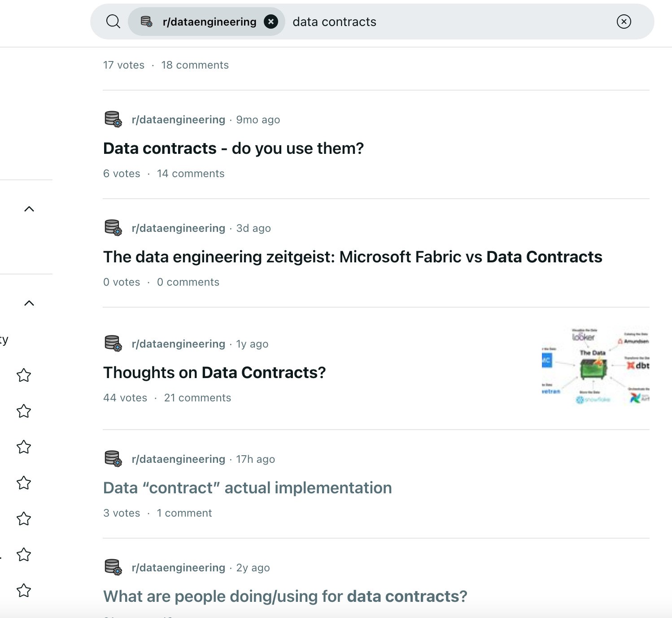
Task: Click the magnifying glass search icon
Action: point(113,21)
